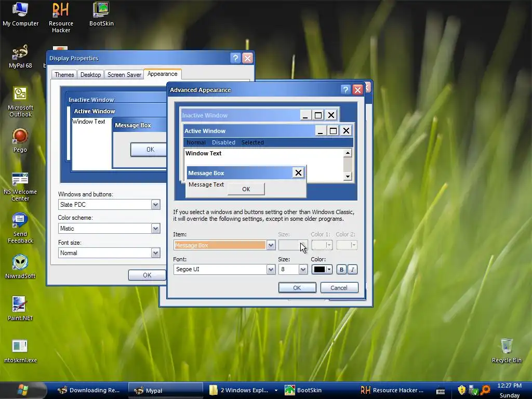Open My Computer desktop icon
Screen dimensions: 532x399
pyautogui.click(x=20, y=14)
